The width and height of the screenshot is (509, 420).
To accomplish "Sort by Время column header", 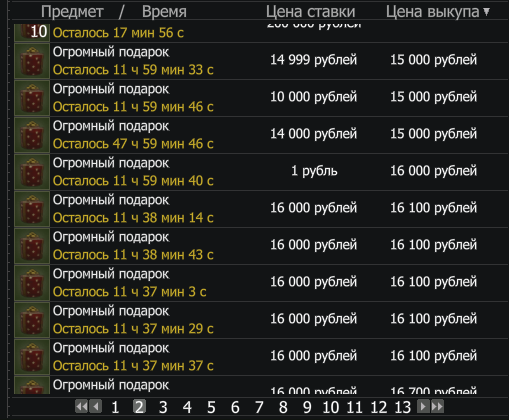I will coord(164,12).
